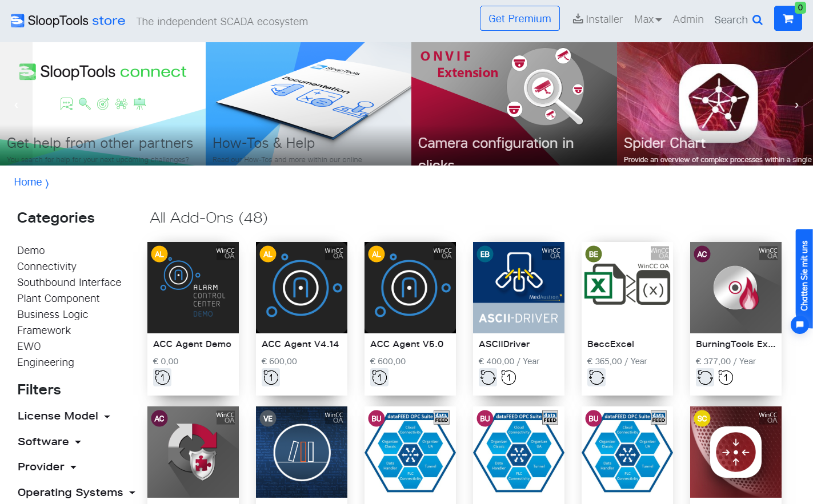Open the ACC Agent Demo product image
This screenshot has height=504, width=813.
point(193,288)
